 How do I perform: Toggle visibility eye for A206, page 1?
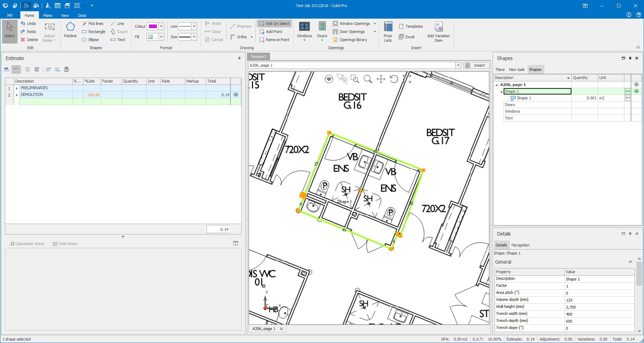(x=636, y=85)
